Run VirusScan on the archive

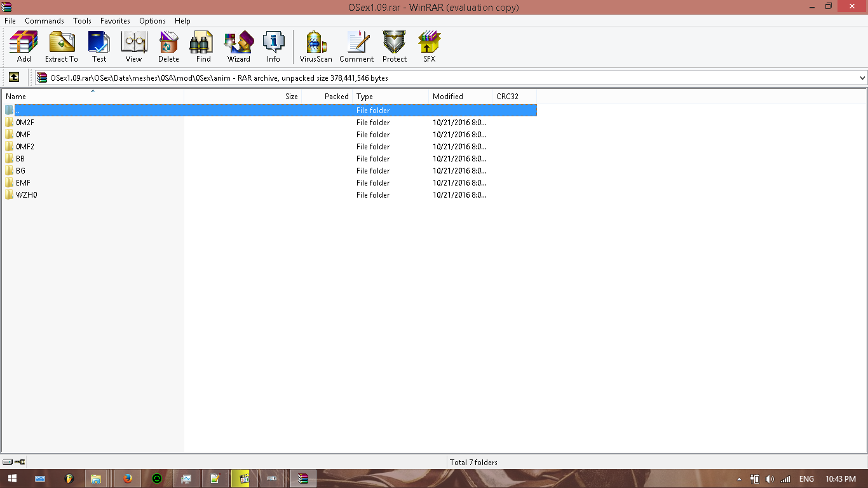click(316, 46)
